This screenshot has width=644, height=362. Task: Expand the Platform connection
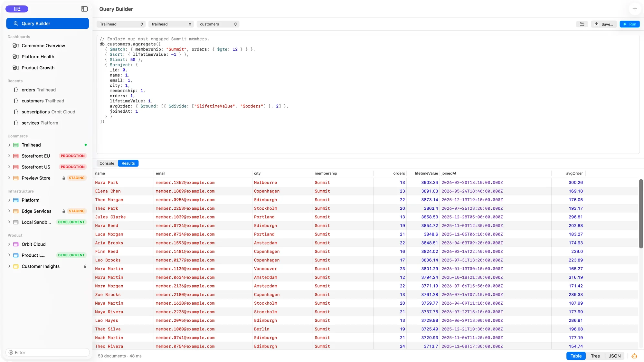[9, 200]
